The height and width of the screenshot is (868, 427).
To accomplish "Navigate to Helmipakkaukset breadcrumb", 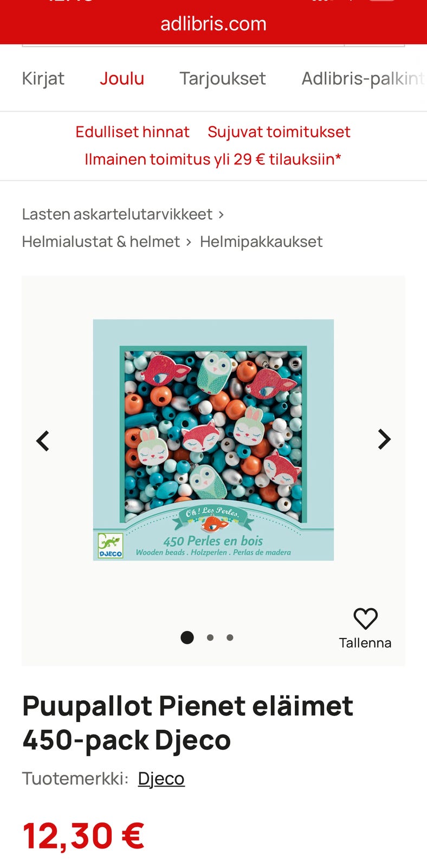I will click(261, 241).
